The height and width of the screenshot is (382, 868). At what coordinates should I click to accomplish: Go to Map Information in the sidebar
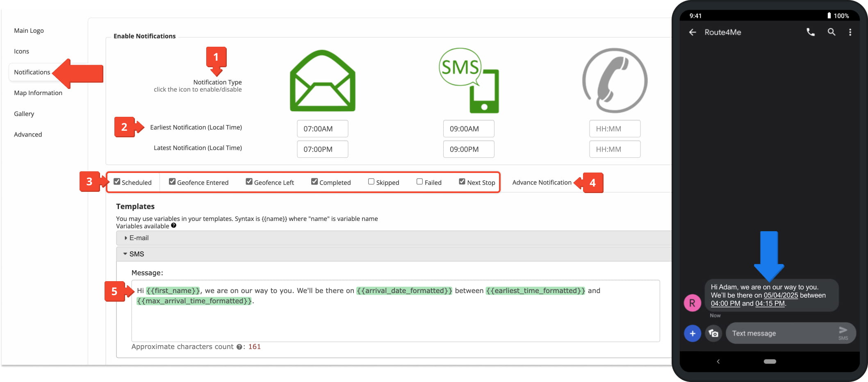[38, 93]
